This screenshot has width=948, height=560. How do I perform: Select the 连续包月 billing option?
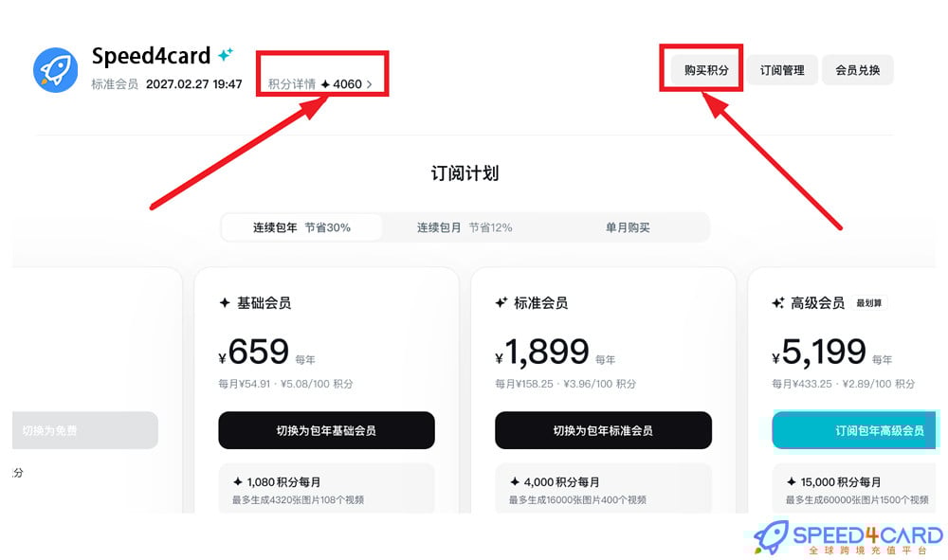(x=465, y=226)
